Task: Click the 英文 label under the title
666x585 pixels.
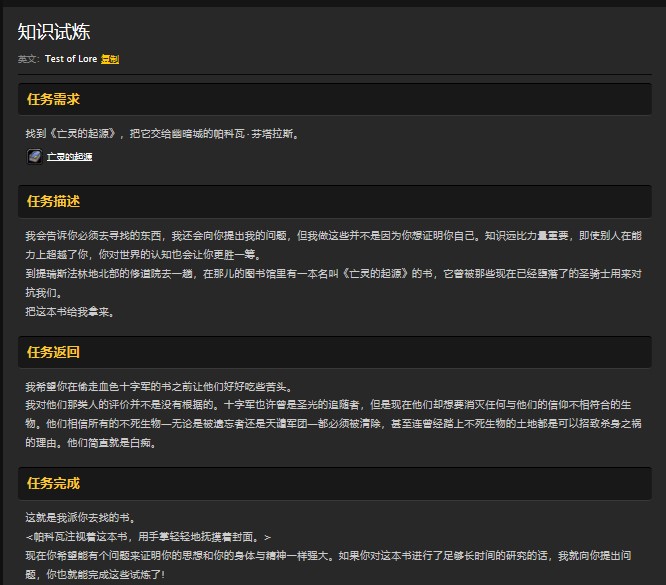Action: tap(28, 59)
